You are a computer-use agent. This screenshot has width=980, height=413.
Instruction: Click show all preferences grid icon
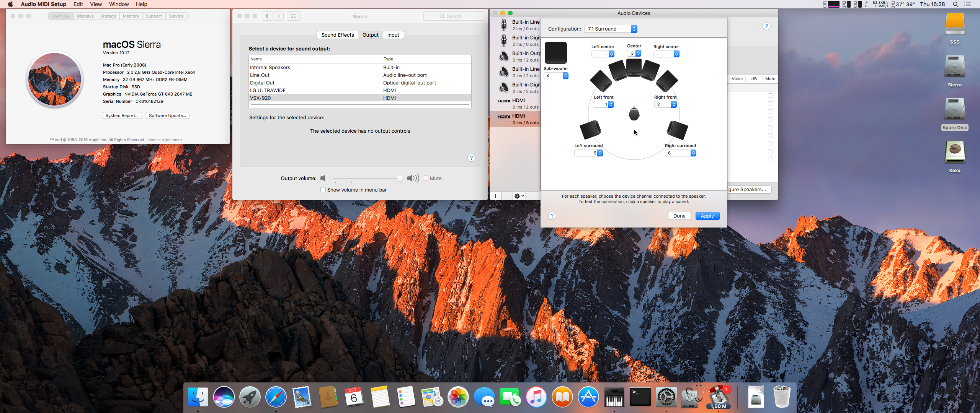tap(294, 16)
